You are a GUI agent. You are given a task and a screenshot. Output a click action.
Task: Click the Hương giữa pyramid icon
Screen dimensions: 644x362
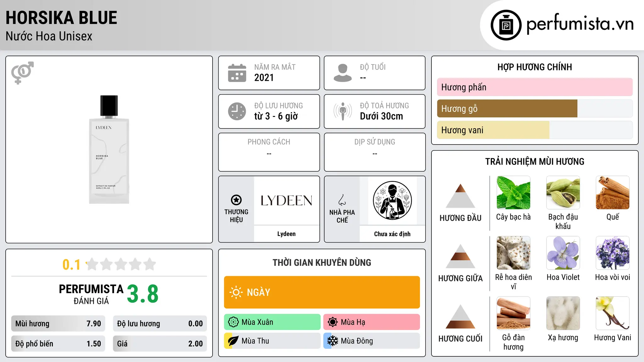[x=460, y=256]
